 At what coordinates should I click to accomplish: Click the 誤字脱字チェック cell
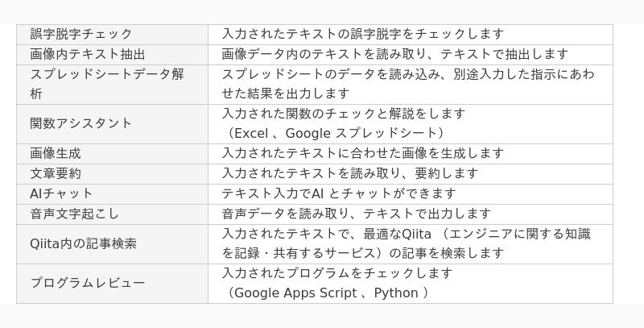(x=112, y=35)
